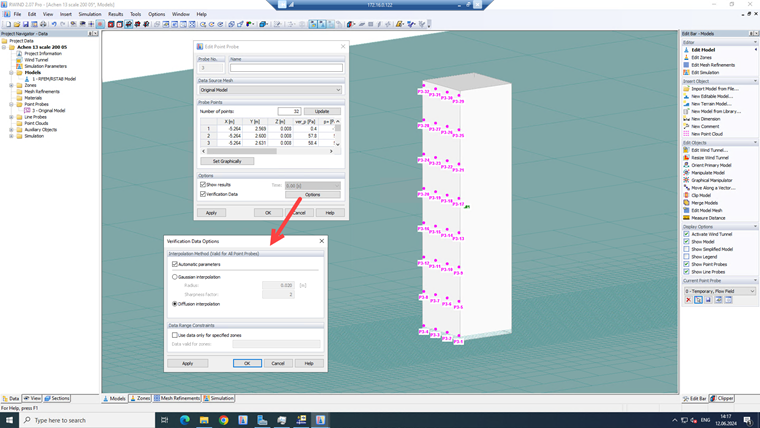The width and height of the screenshot is (760, 428).
Task: Check Use data only for specified zones
Action: pyautogui.click(x=174, y=335)
